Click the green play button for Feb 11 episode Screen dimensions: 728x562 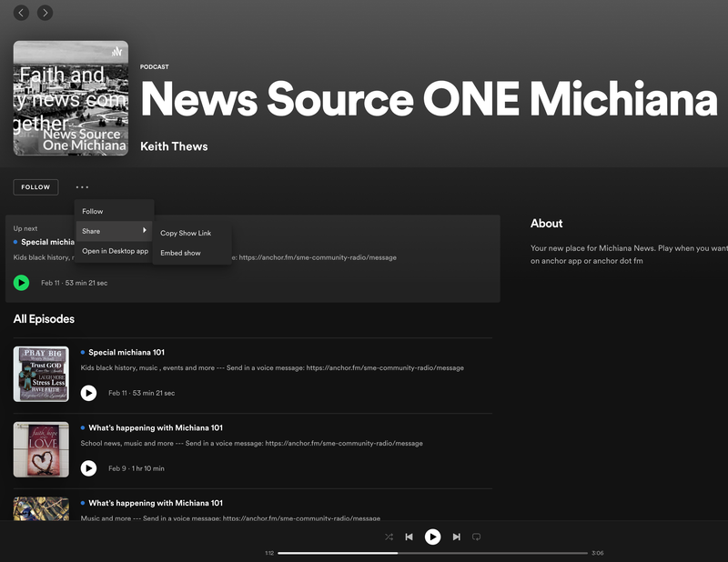tap(20, 283)
